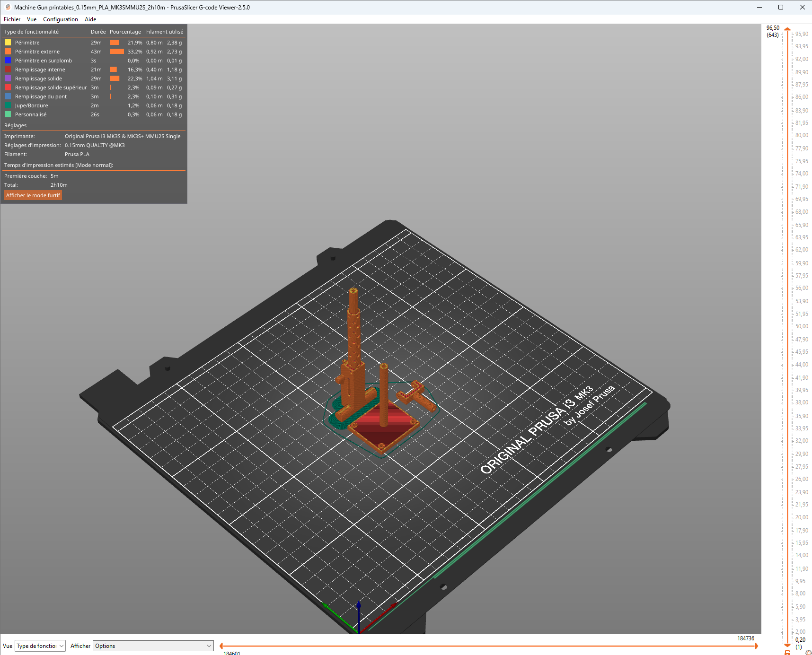Click the PrusaSlicer app icon in title bar

[8, 7]
